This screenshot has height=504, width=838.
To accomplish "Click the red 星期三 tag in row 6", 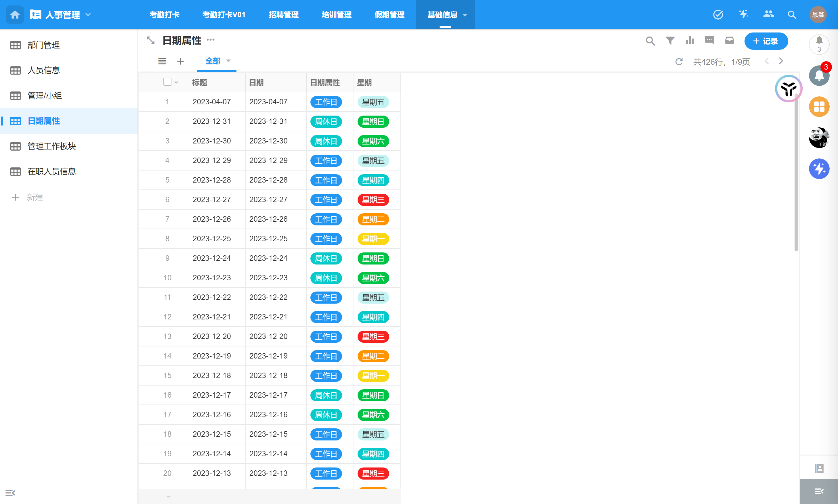I will pyautogui.click(x=373, y=200).
